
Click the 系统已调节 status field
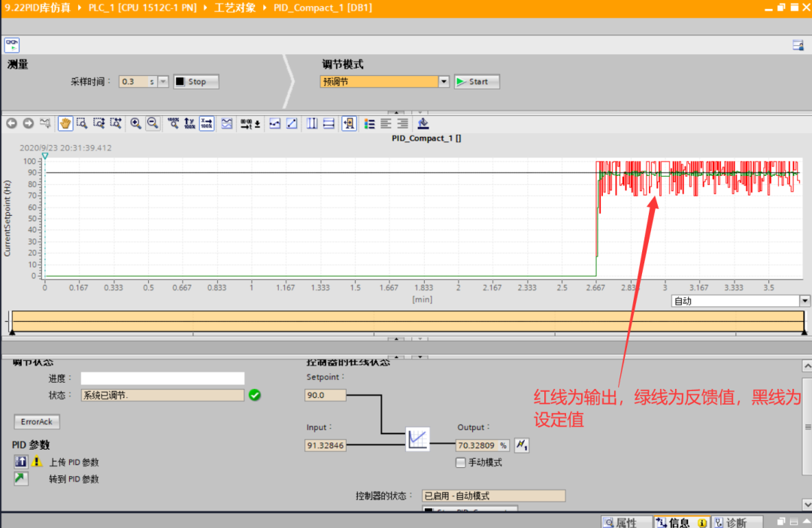162,395
